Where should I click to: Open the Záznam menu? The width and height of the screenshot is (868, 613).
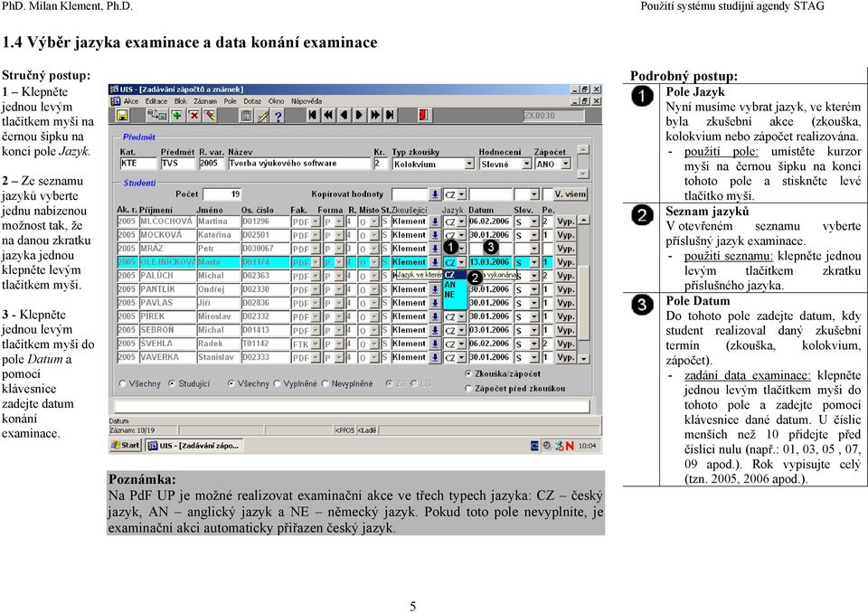coord(205,101)
